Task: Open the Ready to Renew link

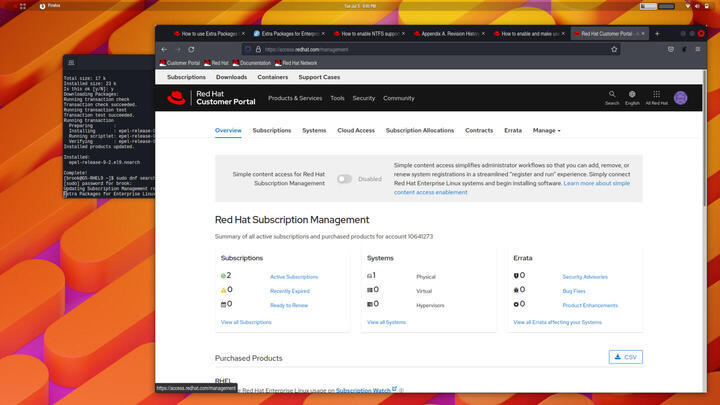Action: tap(289, 305)
